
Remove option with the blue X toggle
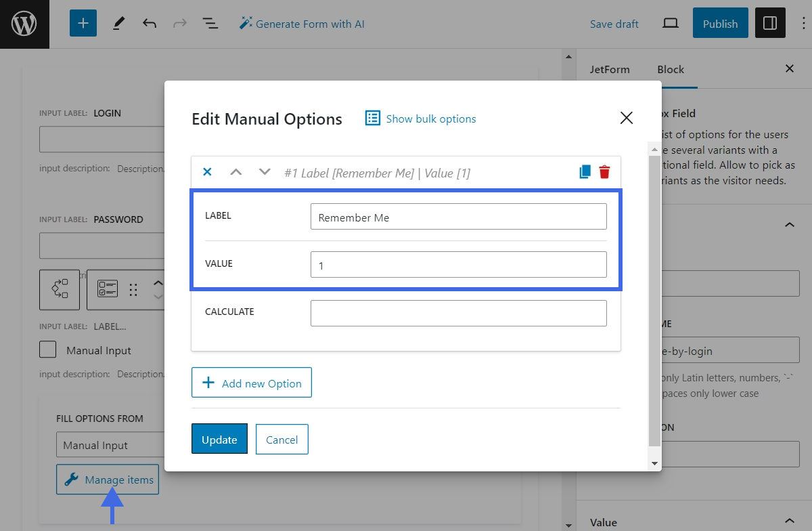[x=207, y=172]
